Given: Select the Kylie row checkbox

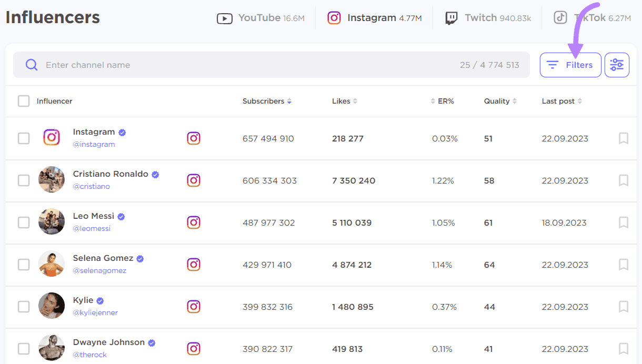Looking at the screenshot, I should pos(24,307).
